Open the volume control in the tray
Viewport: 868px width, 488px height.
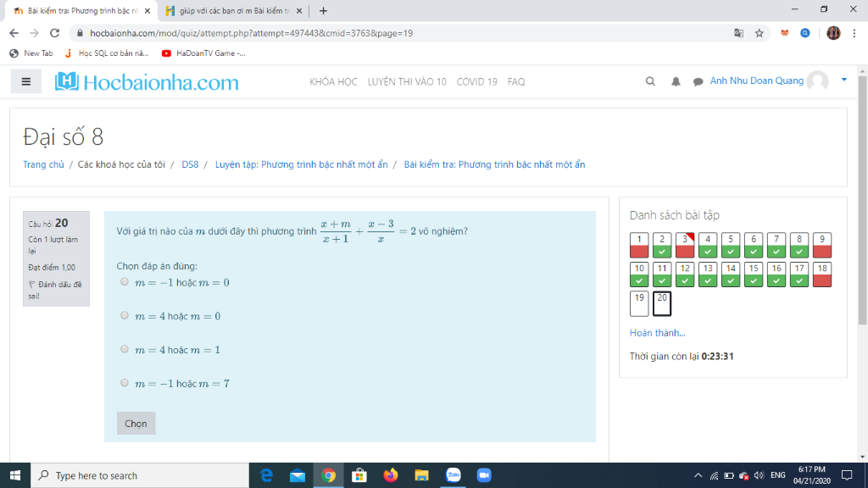pos(759,475)
